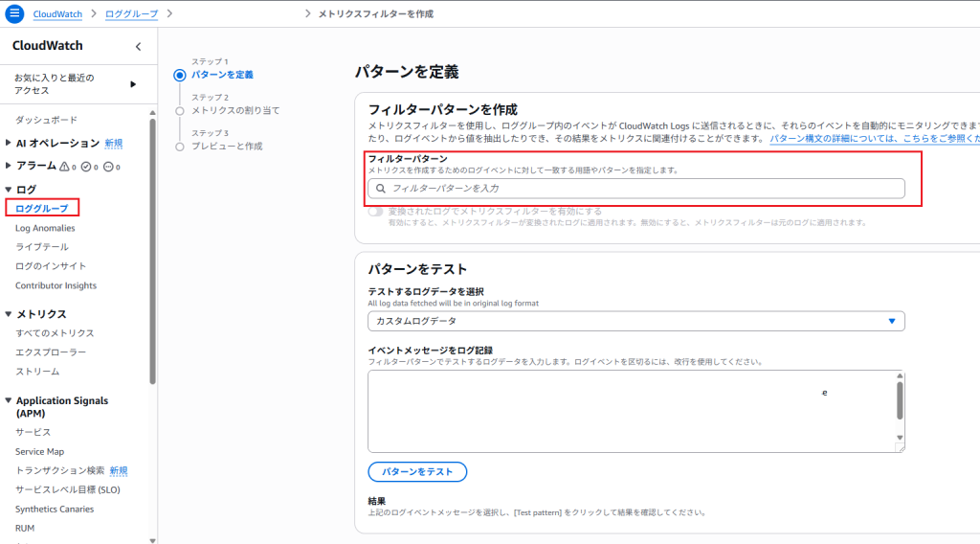Click the フィルターパターンを入力 field
This screenshot has width=980, height=544.
click(636, 189)
